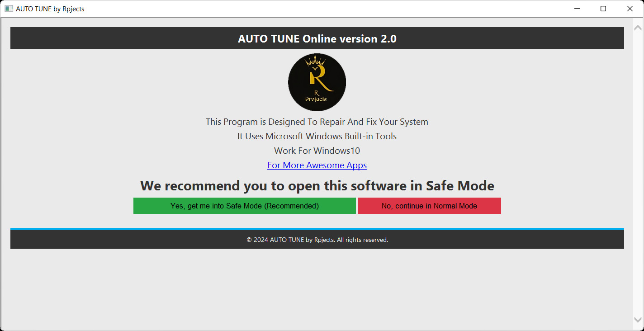Click the R Projects crown logo
The image size is (644, 331).
317,82
